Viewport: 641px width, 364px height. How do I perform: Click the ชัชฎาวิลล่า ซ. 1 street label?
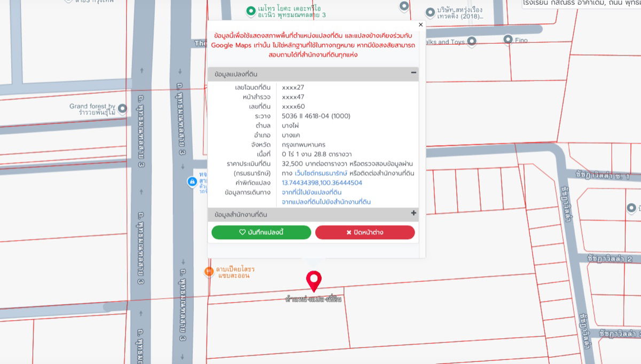(x=603, y=176)
